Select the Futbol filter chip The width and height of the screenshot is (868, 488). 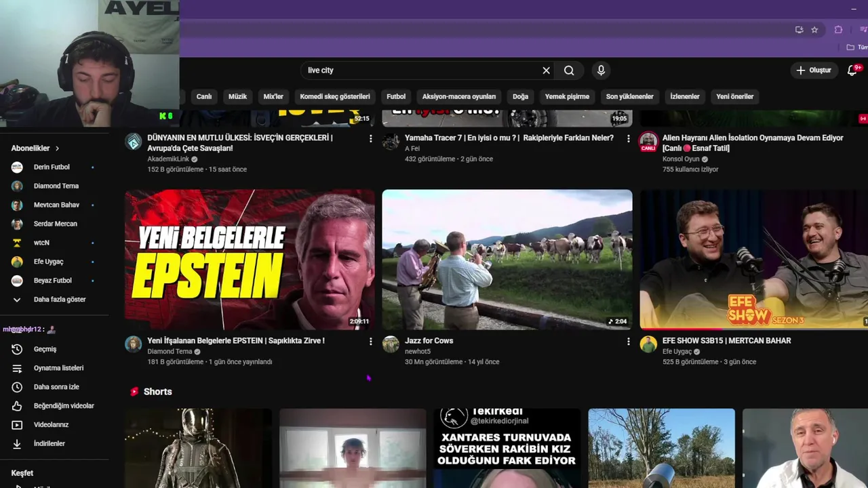396,96
